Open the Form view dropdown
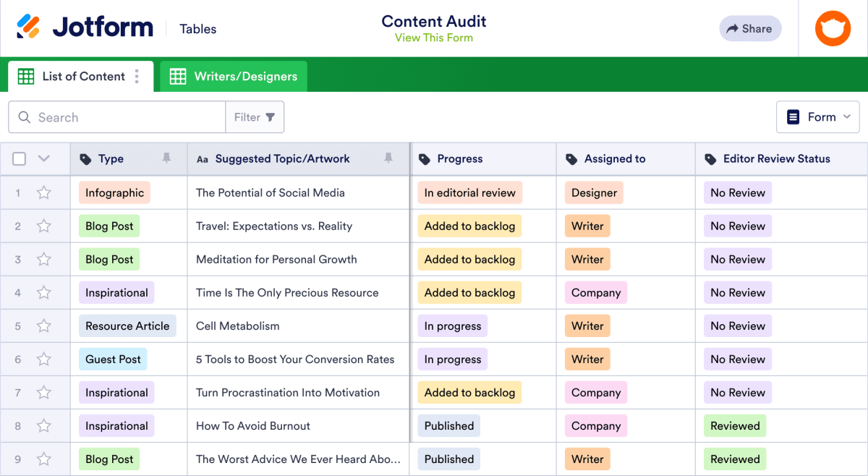This screenshot has width=868, height=476. [818, 117]
